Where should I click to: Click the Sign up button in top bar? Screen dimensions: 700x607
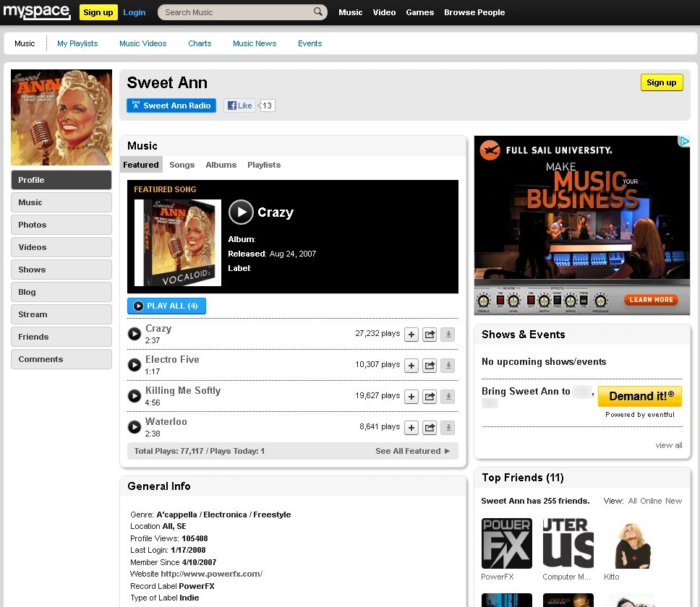click(98, 12)
